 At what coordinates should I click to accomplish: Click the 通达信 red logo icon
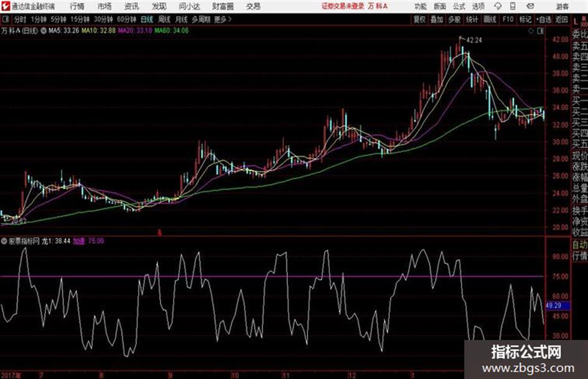coord(5,6)
